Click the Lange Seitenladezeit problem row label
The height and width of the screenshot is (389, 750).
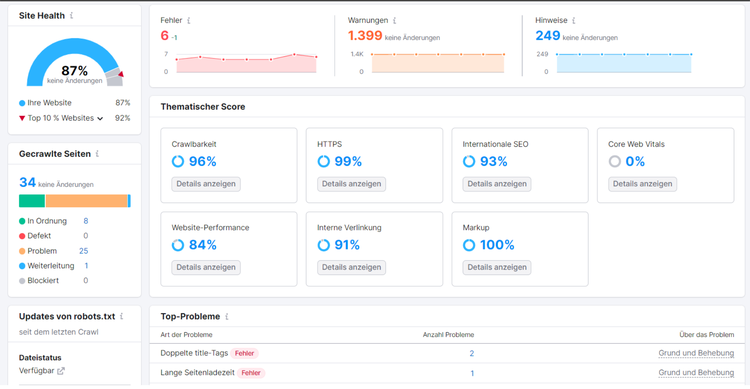[198, 373]
